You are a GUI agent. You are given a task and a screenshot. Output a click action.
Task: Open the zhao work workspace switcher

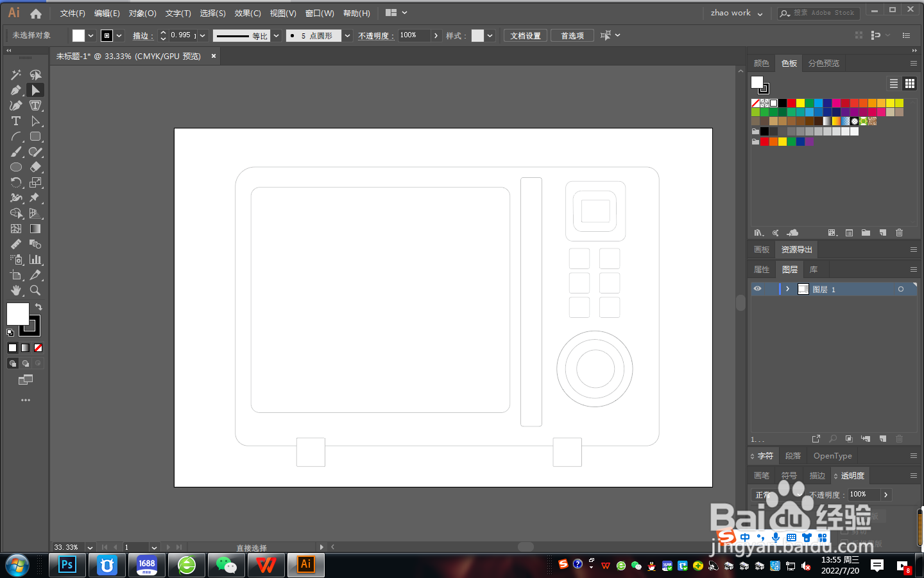coord(737,13)
